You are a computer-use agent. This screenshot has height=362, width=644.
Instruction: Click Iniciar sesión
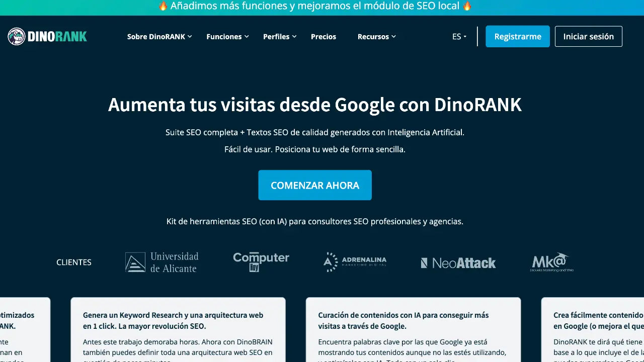pos(588,36)
